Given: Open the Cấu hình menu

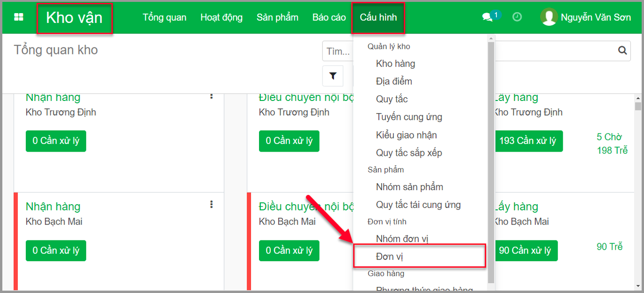Looking at the screenshot, I should [378, 17].
